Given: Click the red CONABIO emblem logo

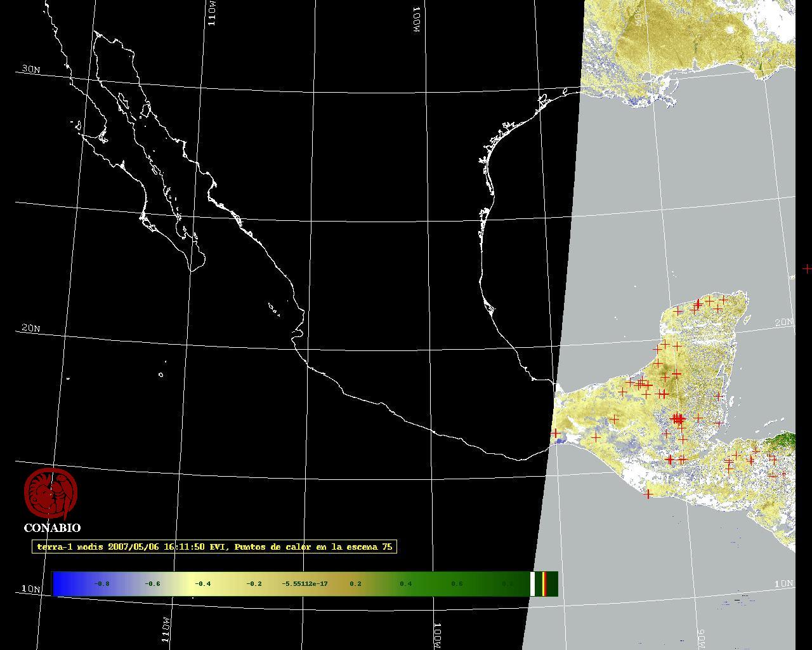Looking at the screenshot, I should [51, 494].
